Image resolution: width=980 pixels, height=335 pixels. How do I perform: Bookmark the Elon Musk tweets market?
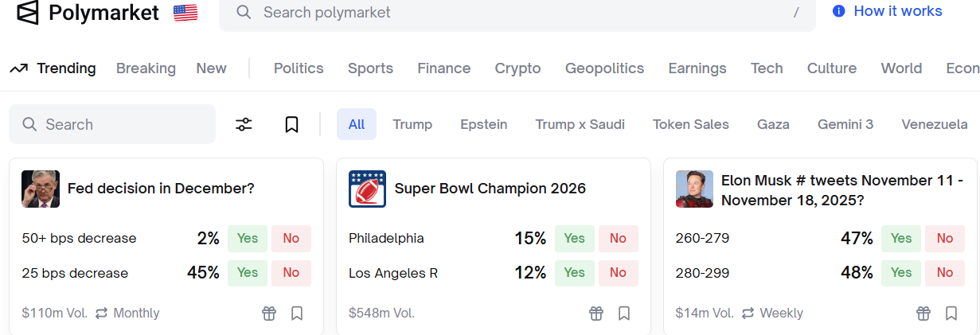pos(951,314)
